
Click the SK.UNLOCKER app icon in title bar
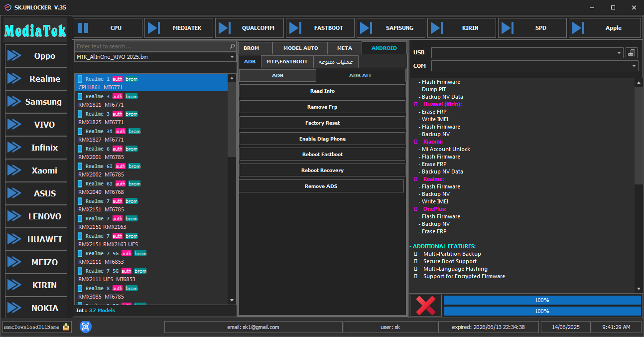click(x=7, y=7)
